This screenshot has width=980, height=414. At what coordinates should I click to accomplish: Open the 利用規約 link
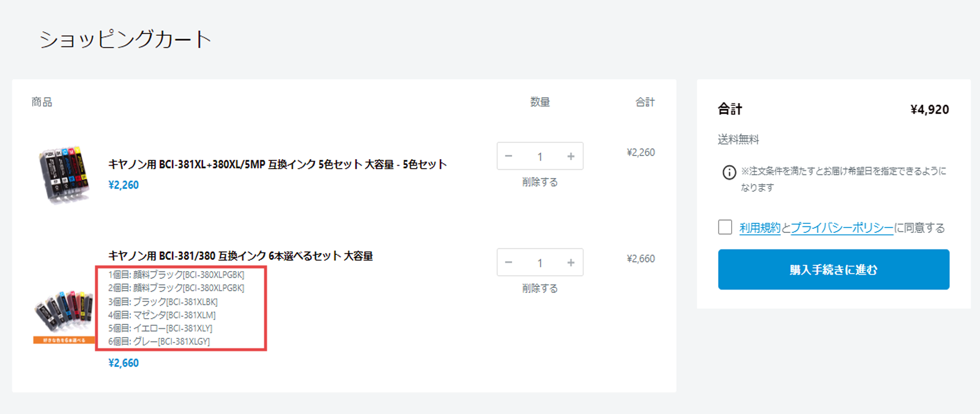(x=759, y=228)
